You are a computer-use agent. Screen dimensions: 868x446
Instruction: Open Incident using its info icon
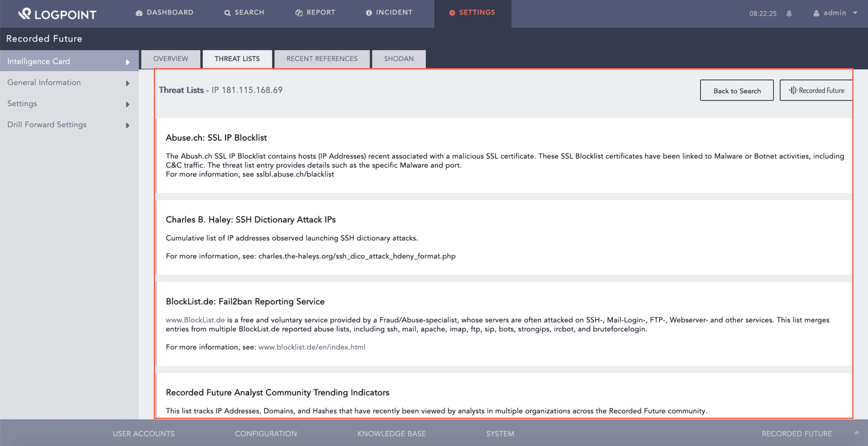(x=369, y=12)
